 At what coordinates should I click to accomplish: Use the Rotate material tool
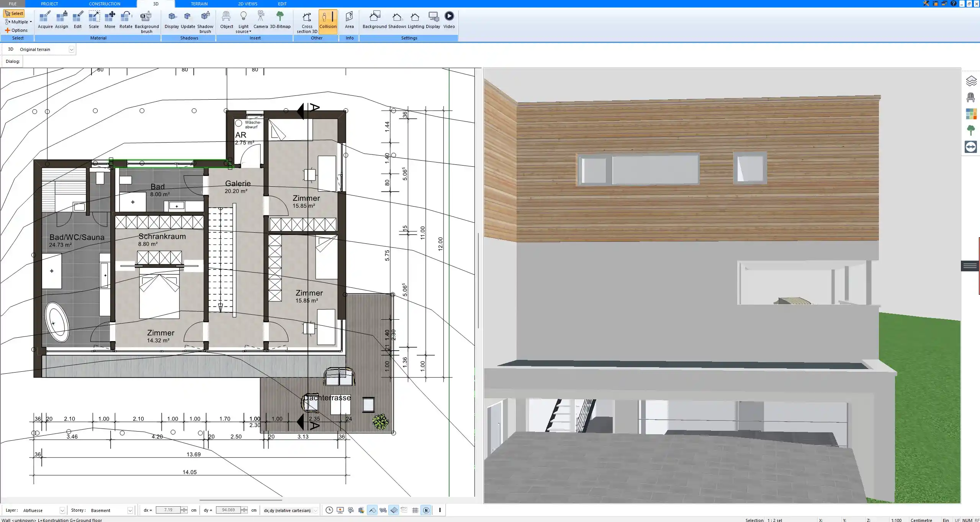tap(126, 20)
